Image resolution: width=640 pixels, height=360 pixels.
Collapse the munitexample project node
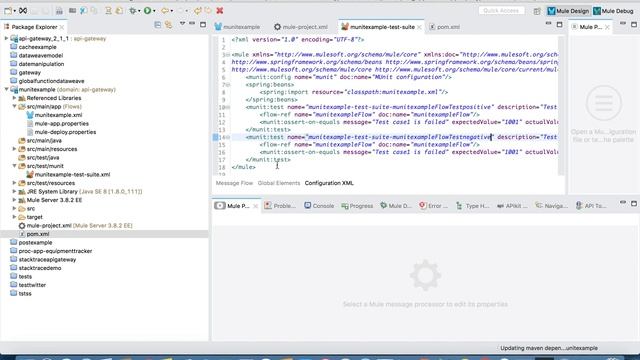click(6, 89)
